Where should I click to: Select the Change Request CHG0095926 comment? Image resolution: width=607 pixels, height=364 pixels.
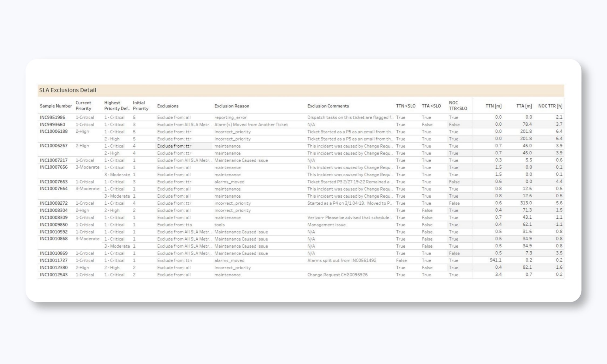pyautogui.click(x=337, y=275)
